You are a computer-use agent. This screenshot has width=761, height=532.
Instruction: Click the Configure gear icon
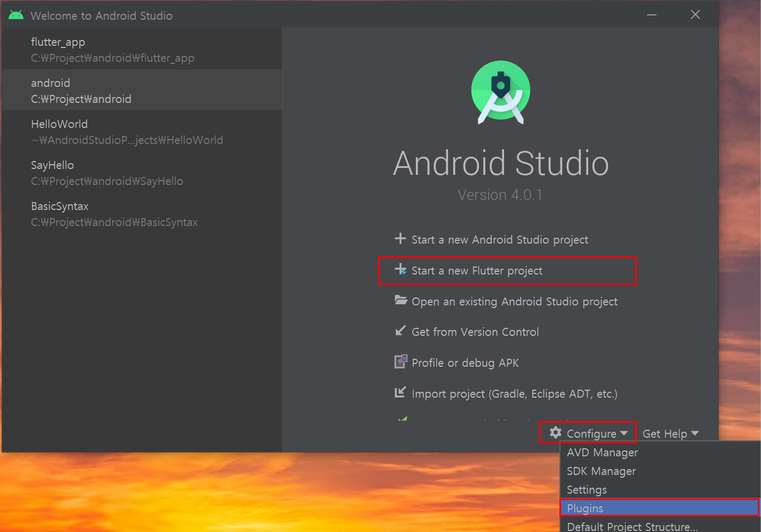point(556,432)
